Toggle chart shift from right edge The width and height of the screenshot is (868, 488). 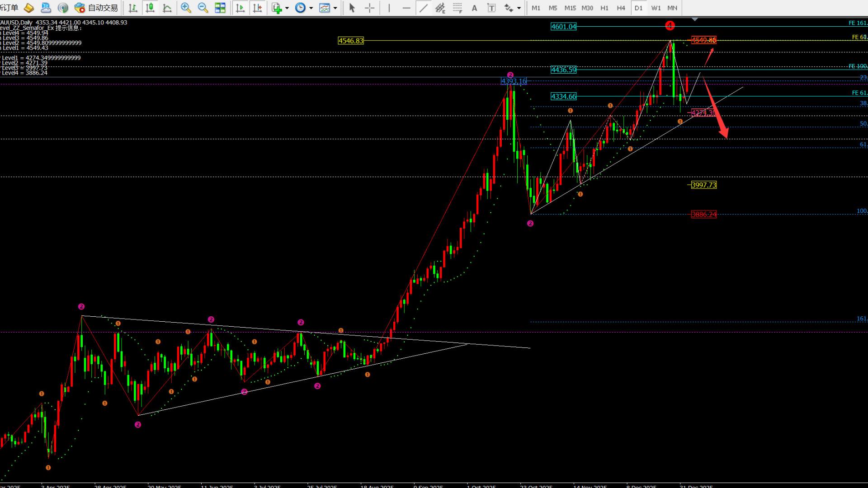click(x=257, y=8)
